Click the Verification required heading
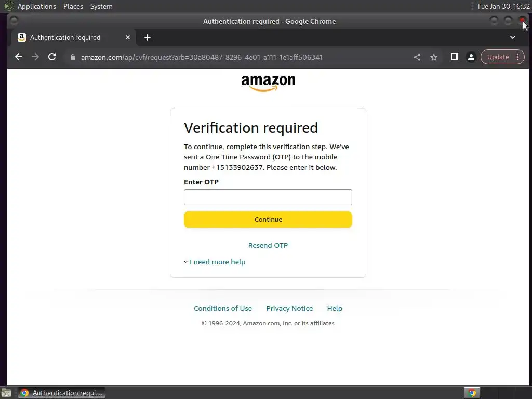532x399 pixels. pyautogui.click(x=251, y=128)
